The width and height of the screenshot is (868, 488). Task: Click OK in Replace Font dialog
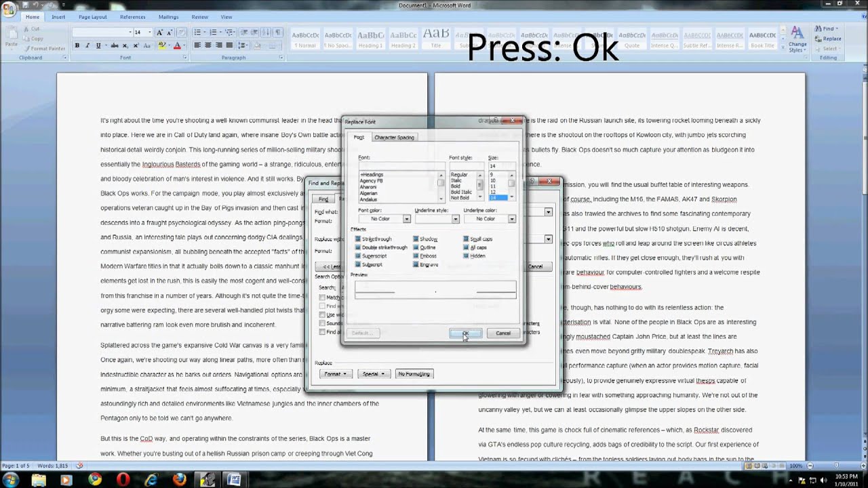(465, 333)
